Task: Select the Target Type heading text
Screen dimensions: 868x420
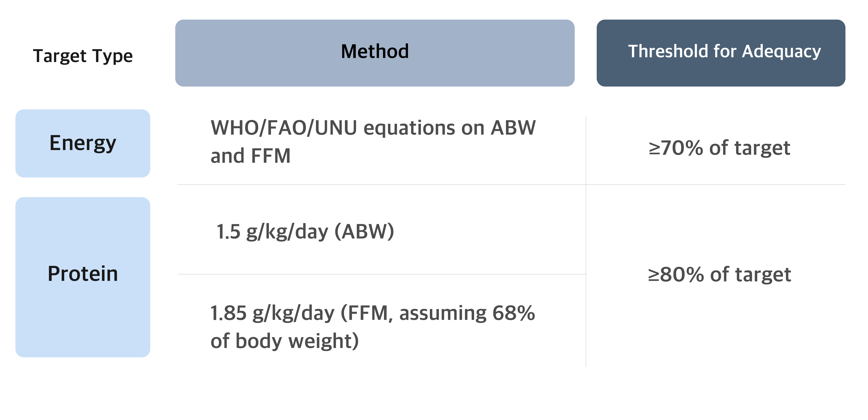Action: [83, 56]
